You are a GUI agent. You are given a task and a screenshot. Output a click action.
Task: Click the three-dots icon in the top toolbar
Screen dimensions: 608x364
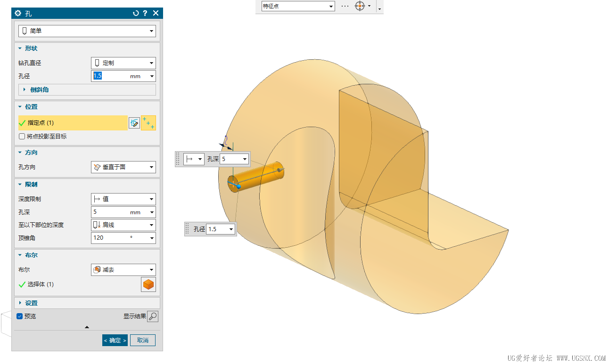(x=345, y=6)
